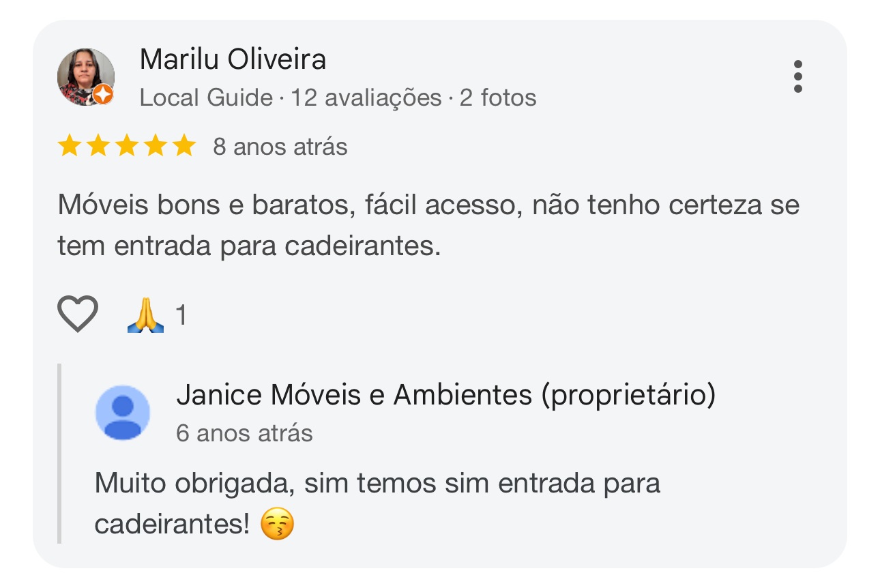Screen dimensions: 880x588
Task: Open Marilu Oliveira's profile photo
Action: point(85,76)
